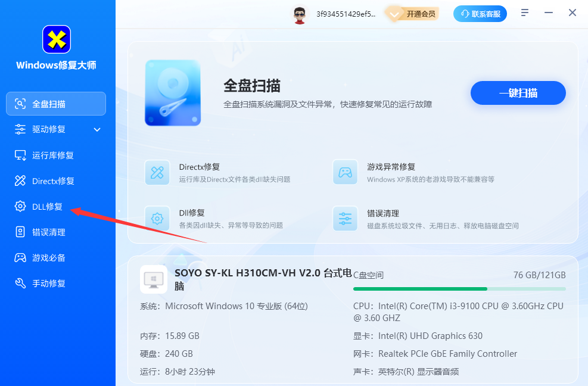Click the Intel(R) UHD Graphics 630 entry
Image resolution: width=588 pixels, height=386 pixels.
418,336
